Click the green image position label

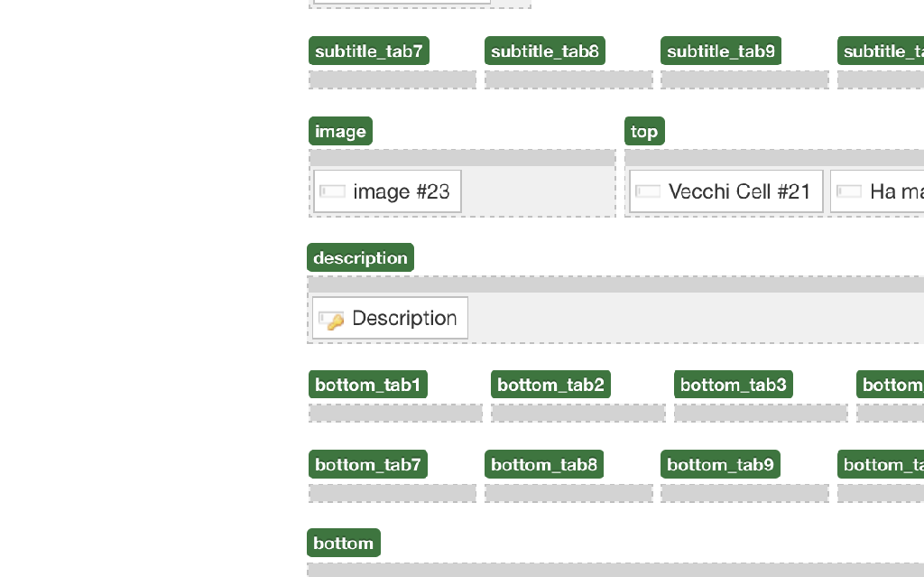(340, 131)
